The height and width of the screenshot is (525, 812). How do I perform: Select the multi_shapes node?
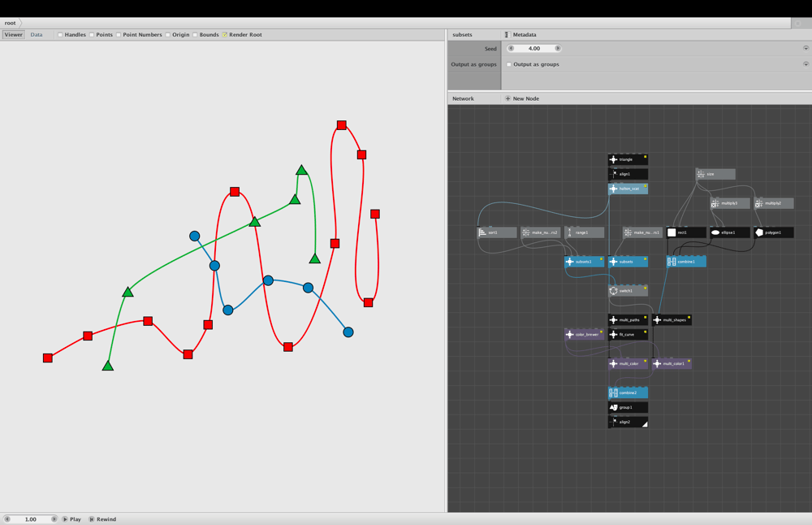click(672, 319)
